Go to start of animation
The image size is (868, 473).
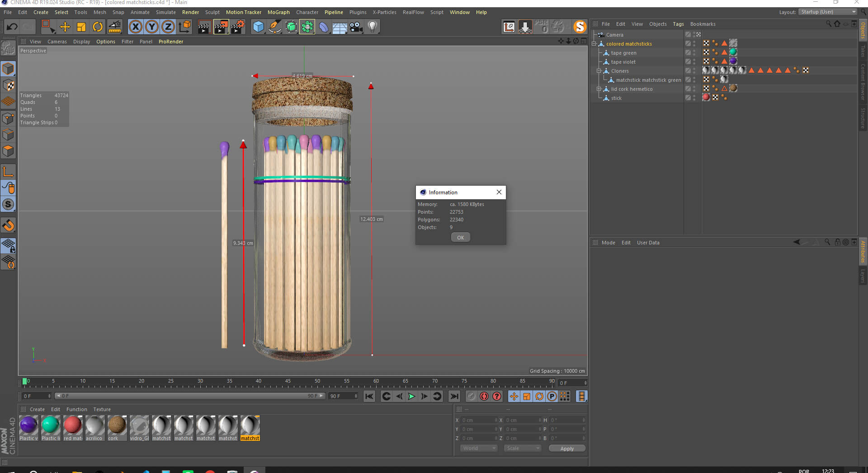point(369,396)
